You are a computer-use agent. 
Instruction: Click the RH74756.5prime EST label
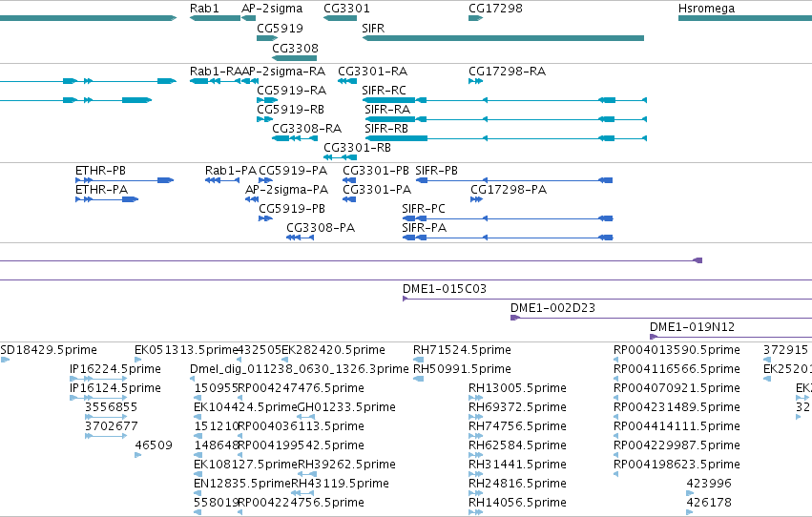[517, 427]
